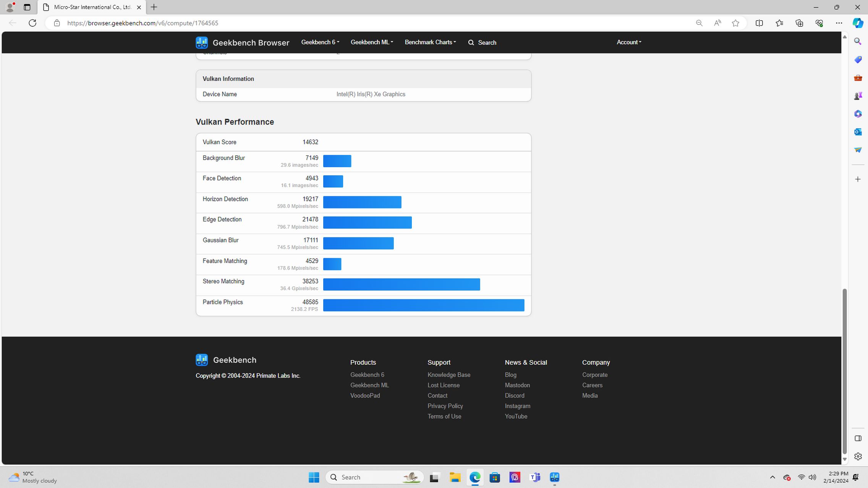Open the Discord footer link

coord(515,396)
